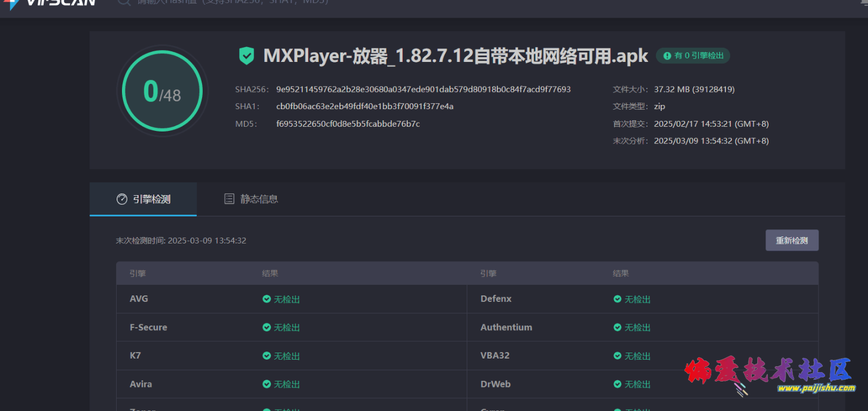Click the file type value zip
Image resolution: width=868 pixels, height=411 pixels.
pos(659,107)
